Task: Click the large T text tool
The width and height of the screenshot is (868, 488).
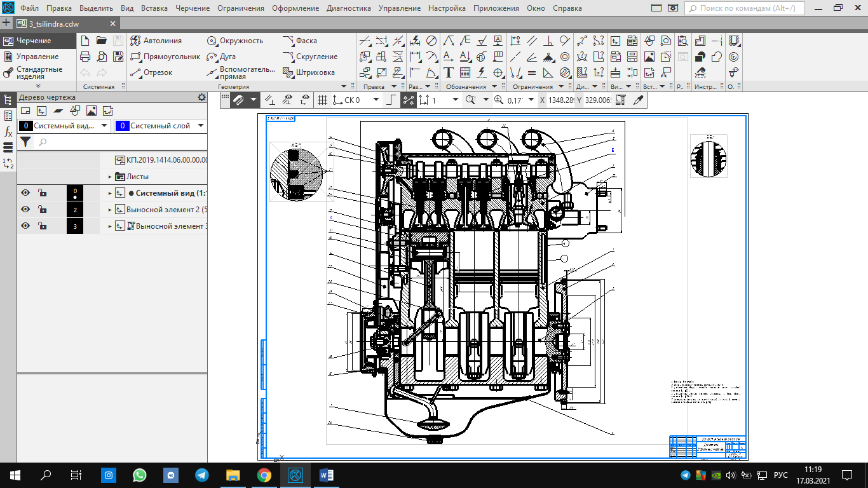Action: (x=449, y=72)
